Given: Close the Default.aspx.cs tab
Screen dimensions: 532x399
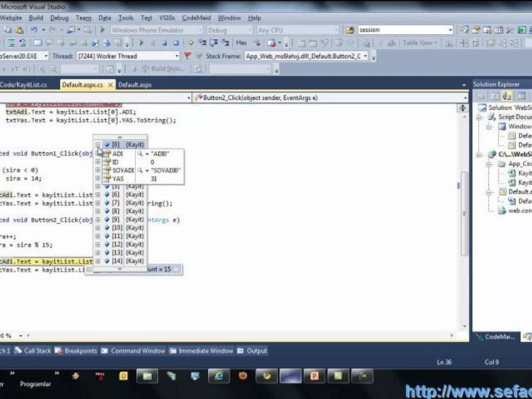Looking at the screenshot, I should click(110, 85).
